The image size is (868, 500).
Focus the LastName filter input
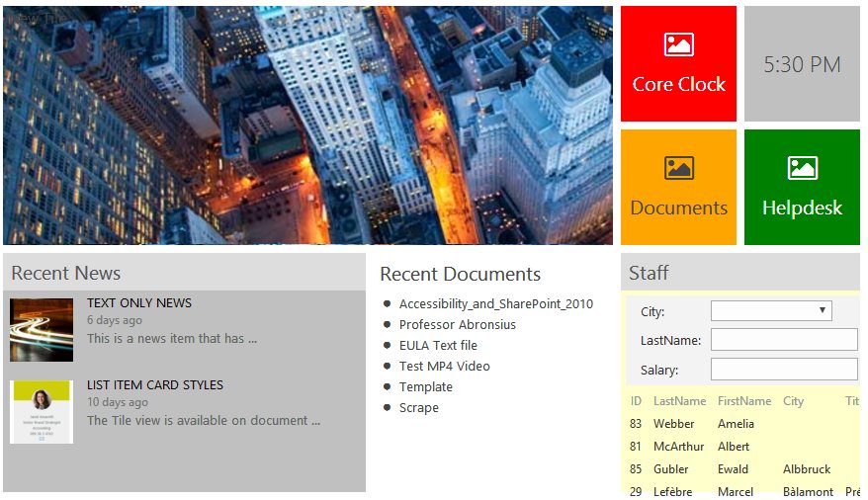[x=784, y=340]
